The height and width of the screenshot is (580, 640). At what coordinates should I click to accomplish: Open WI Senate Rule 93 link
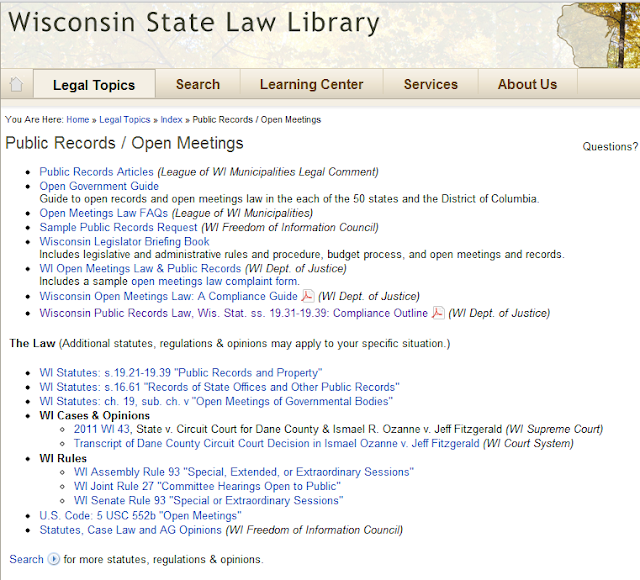209,500
